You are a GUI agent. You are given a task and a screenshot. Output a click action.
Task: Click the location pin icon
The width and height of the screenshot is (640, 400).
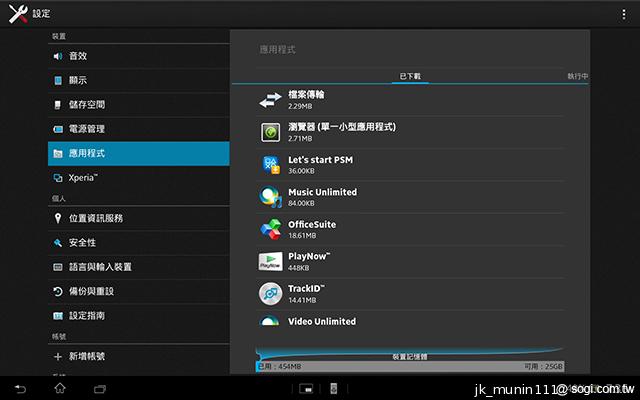58,218
